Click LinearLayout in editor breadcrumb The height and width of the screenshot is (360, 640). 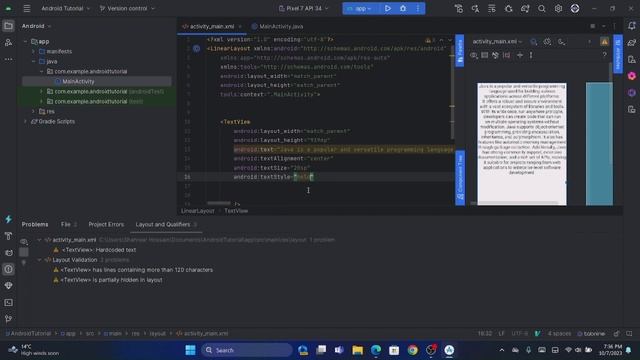[x=198, y=211]
